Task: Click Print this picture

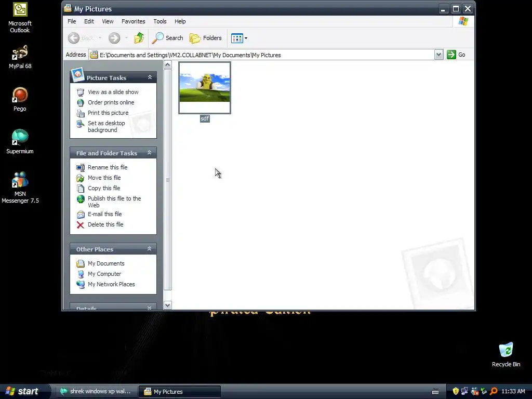Action: (x=108, y=113)
